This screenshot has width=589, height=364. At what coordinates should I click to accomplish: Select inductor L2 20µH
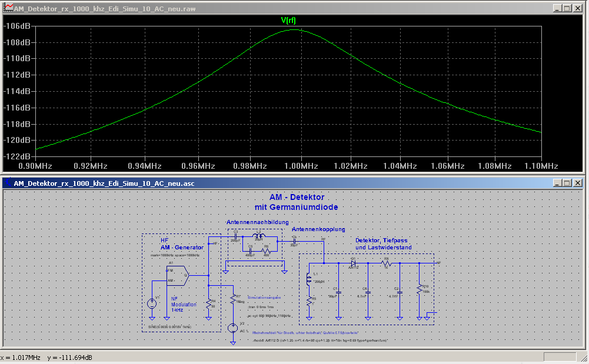(259, 236)
